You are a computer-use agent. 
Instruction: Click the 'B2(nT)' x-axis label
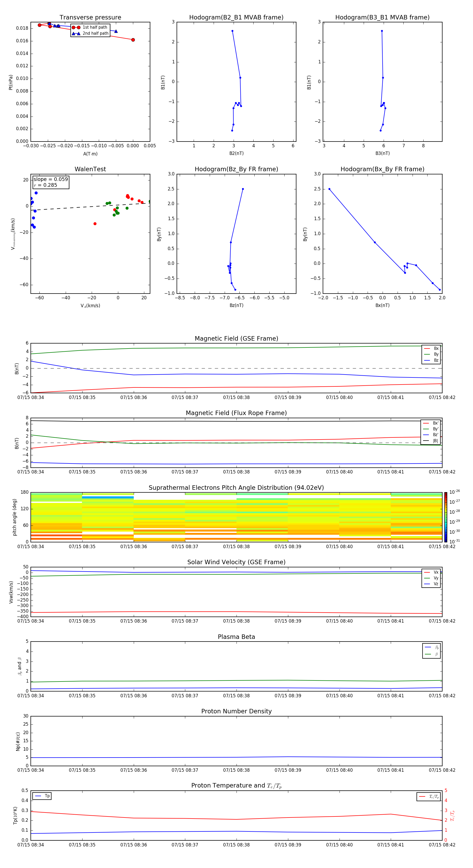[236, 153]
